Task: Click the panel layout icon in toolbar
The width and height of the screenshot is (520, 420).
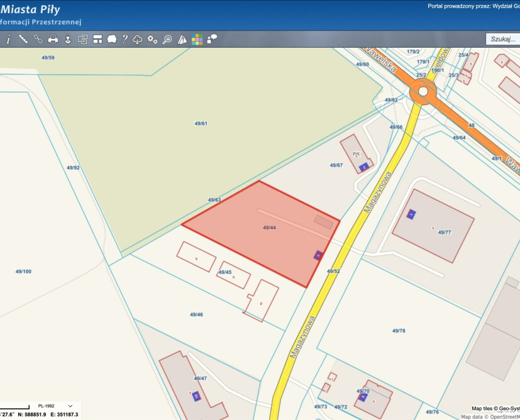Action: click(97, 39)
